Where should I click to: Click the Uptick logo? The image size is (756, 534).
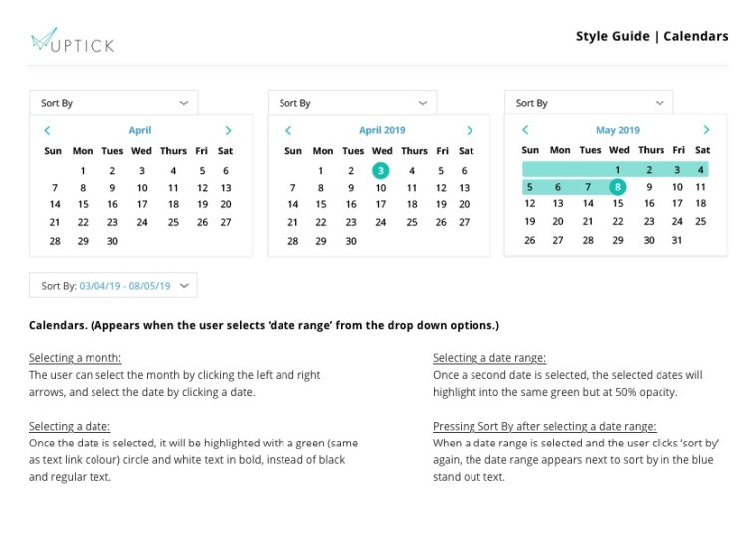coord(72,41)
